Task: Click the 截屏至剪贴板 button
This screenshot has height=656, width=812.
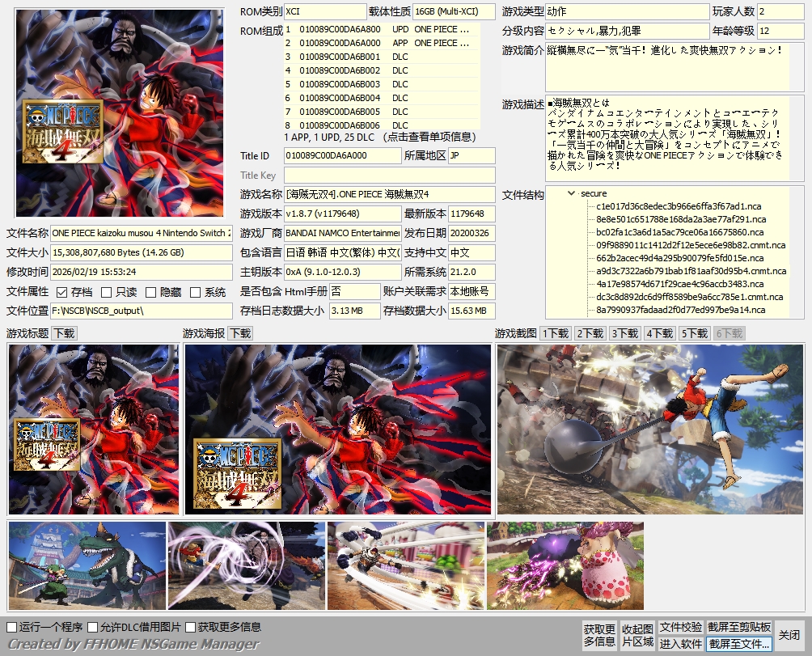Action: point(739,628)
